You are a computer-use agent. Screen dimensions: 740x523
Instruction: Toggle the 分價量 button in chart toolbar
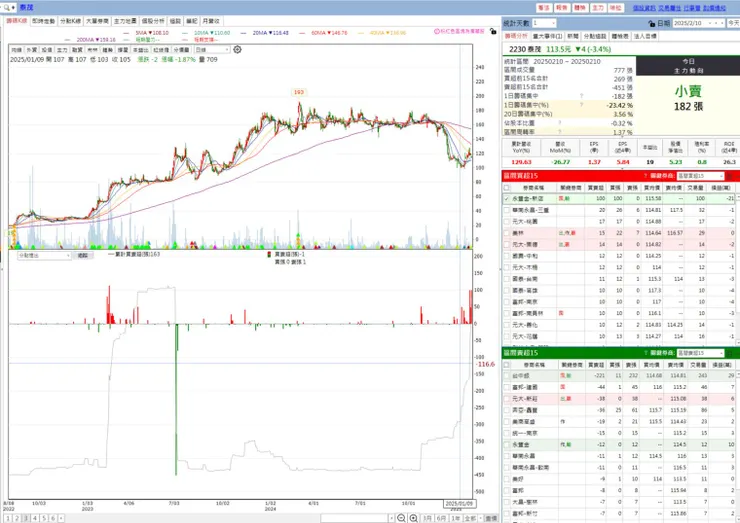click(181, 50)
